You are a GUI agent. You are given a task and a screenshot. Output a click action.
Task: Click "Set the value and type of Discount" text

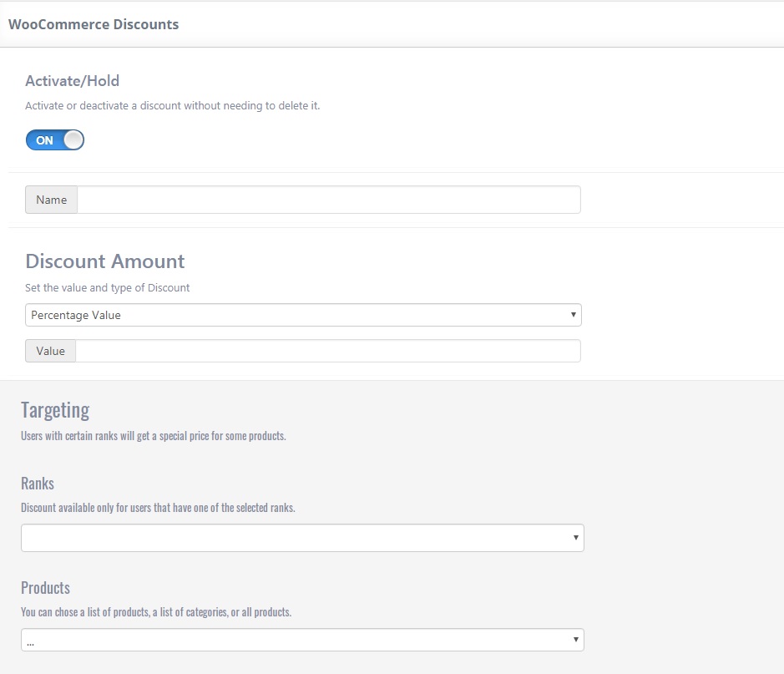pyautogui.click(x=108, y=288)
